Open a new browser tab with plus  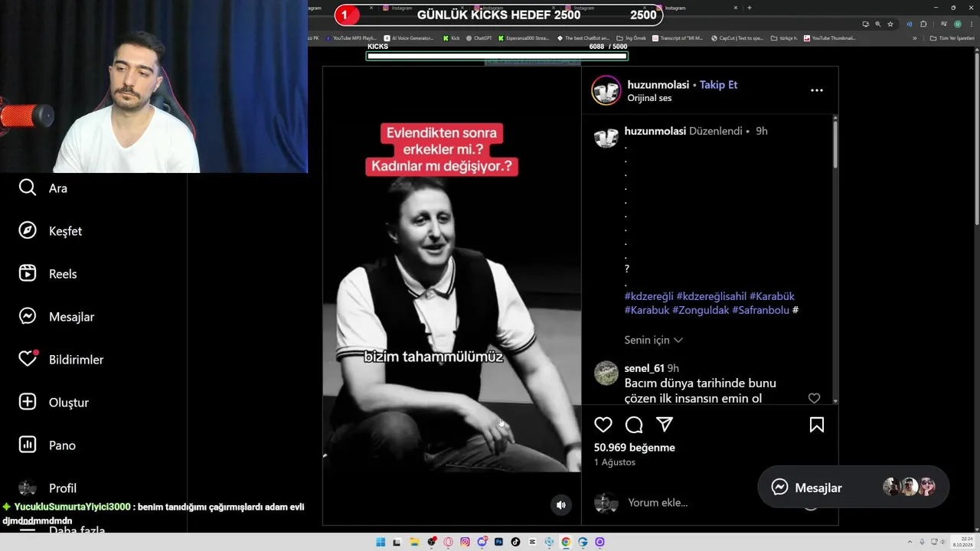pyautogui.click(x=749, y=8)
